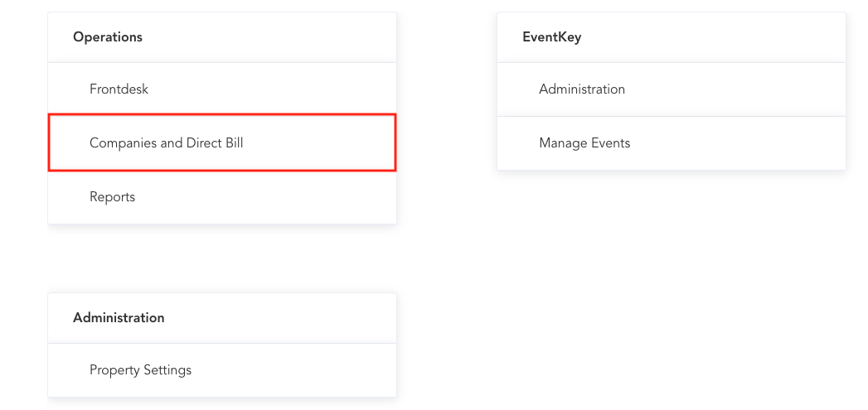Screen dimensions: 868x410
Task: Select the highlighted Companies and Direct Bill row
Action: tap(222, 143)
